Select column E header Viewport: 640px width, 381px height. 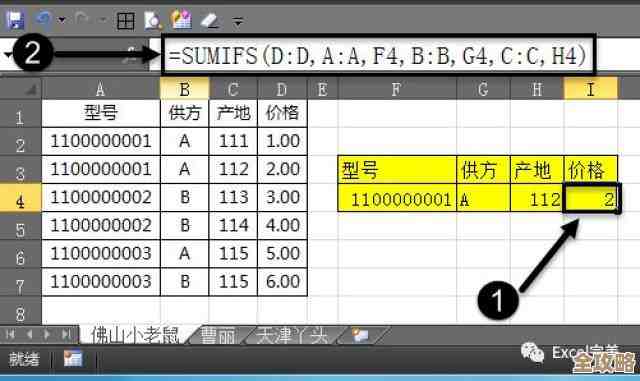[322, 89]
